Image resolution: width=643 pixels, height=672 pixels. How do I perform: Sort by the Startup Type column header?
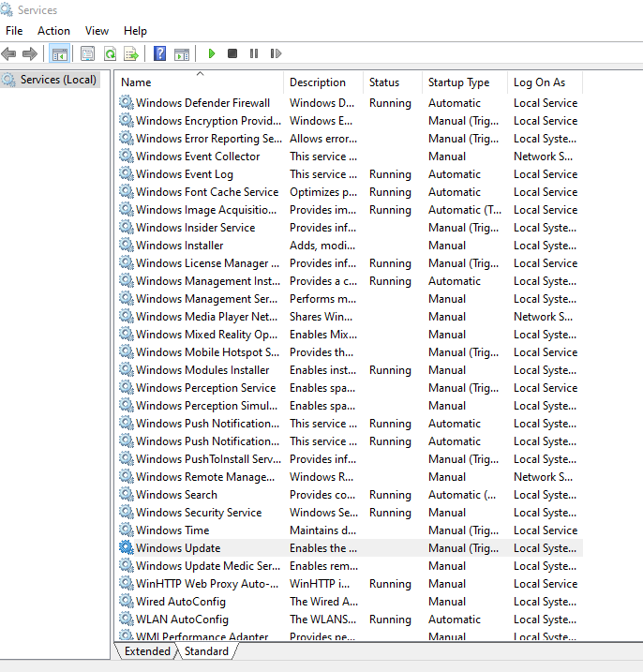tap(465, 82)
